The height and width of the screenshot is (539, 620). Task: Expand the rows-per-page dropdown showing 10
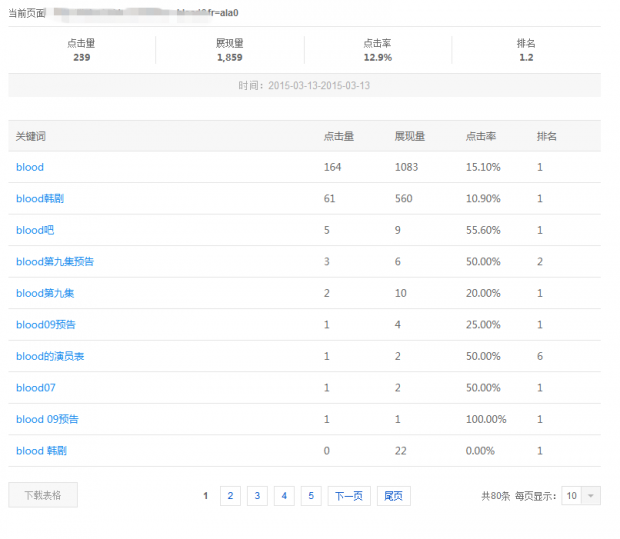coord(581,496)
